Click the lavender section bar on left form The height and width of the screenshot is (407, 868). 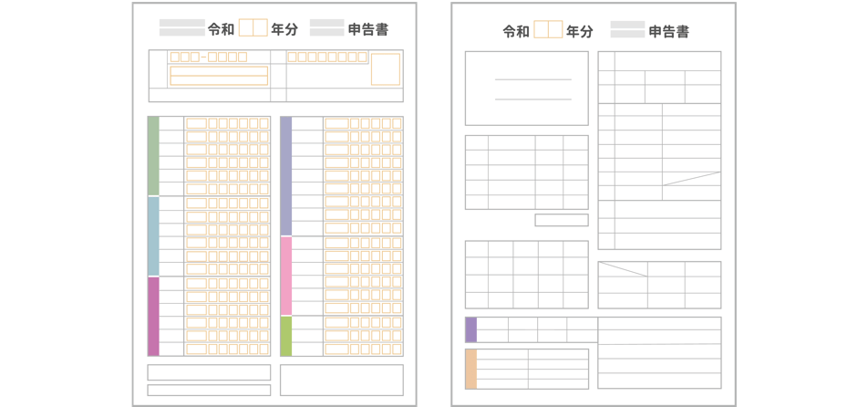click(x=285, y=176)
